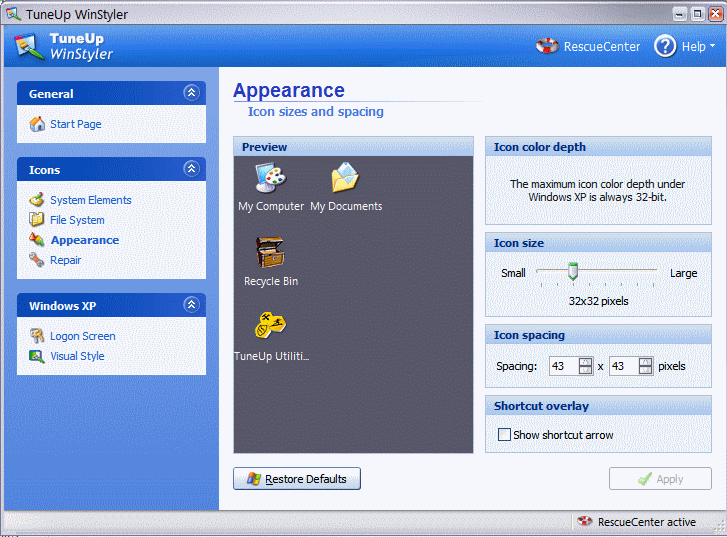Image resolution: width=727 pixels, height=537 pixels.
Task: Go to File System section
Action: pyautogui.click(x=77, y=220)
